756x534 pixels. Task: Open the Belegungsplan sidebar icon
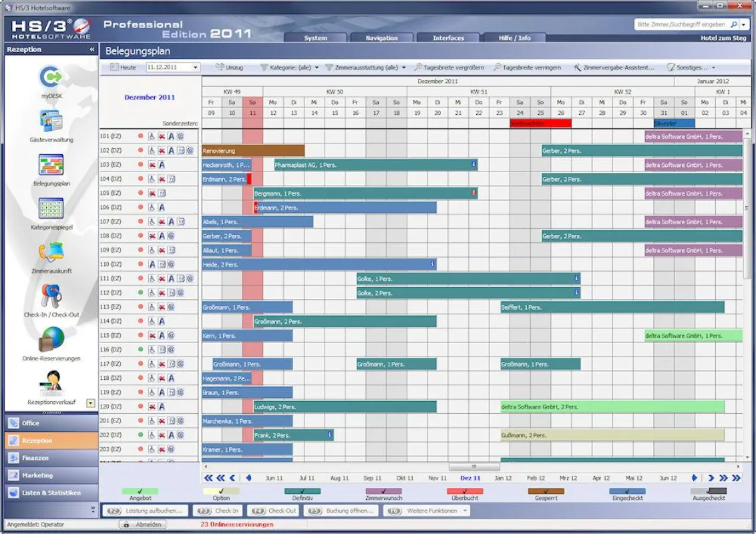[x=51, y=165]
